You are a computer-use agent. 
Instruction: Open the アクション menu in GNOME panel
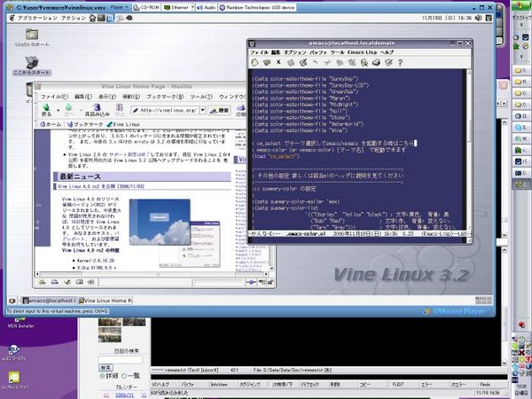(74, 18)
